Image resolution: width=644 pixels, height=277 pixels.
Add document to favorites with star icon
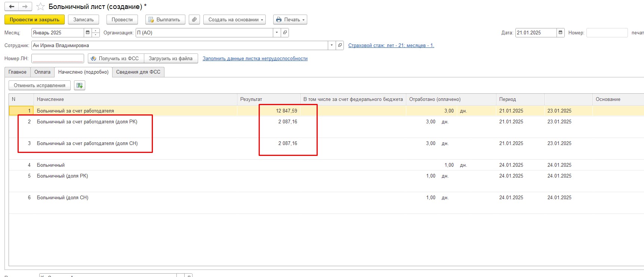(x=40, y=7)
